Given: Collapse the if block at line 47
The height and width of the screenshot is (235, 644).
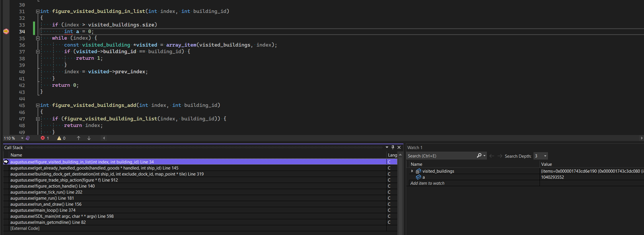Looking at the screenshot, I should coord(38,119).
